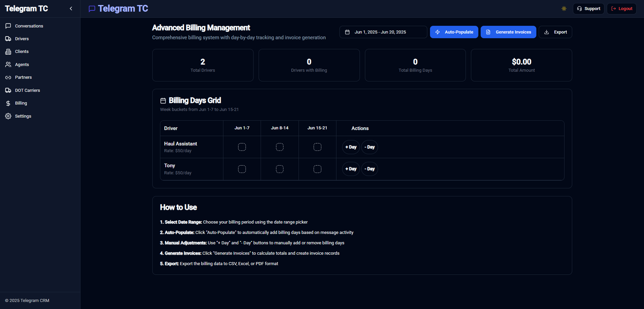Add a day for Tony using + Day
644x309 pixels.
(351, 169)
